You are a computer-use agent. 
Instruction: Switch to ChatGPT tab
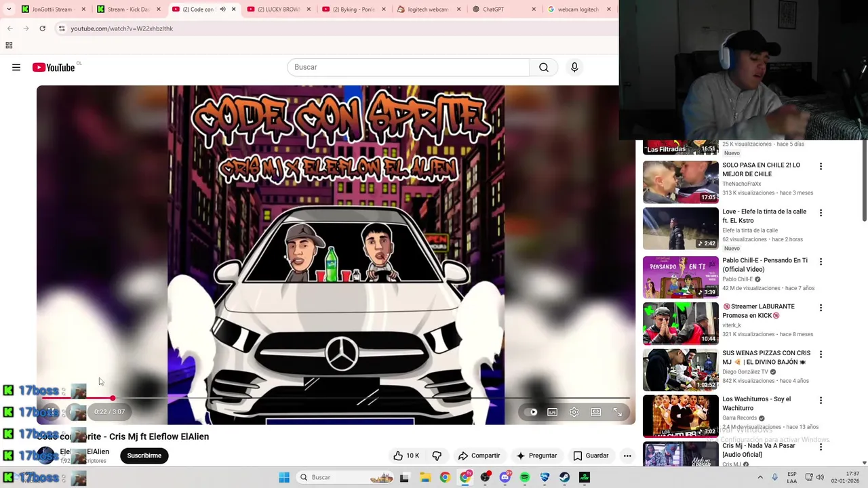click(x=503, y=9)
